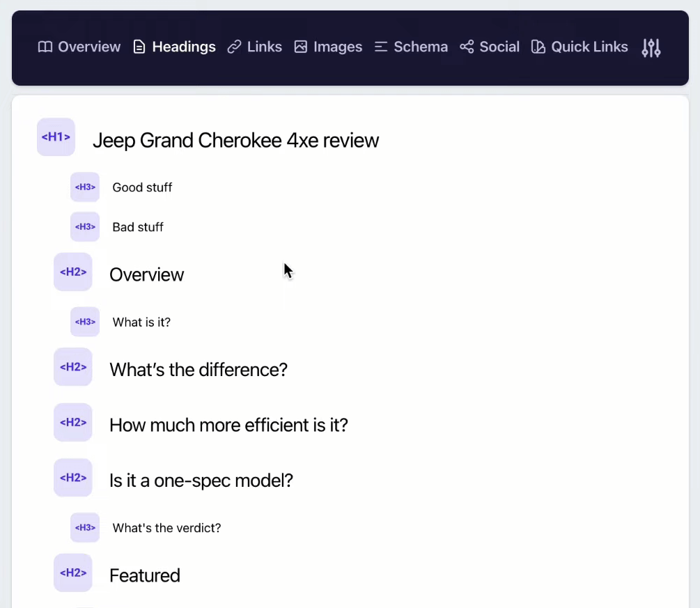Click the H2 badge beside How much more efficient
Screen dimensions: 700x608
[72, 422]
